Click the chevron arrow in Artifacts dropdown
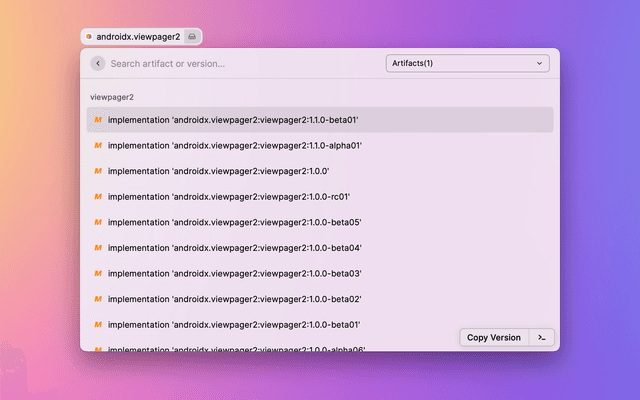640x400 pixels. point(540,63)
